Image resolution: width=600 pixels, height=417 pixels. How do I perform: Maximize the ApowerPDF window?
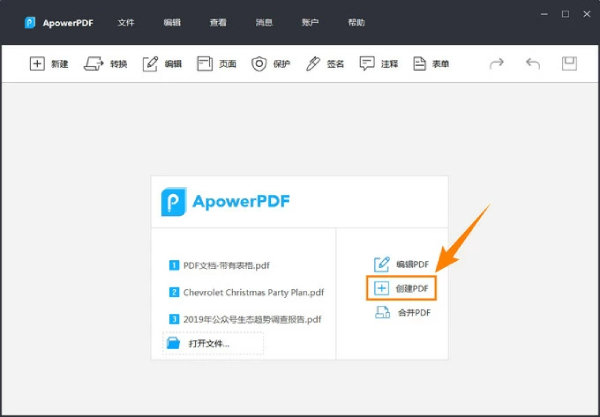(x=565, y=14)
